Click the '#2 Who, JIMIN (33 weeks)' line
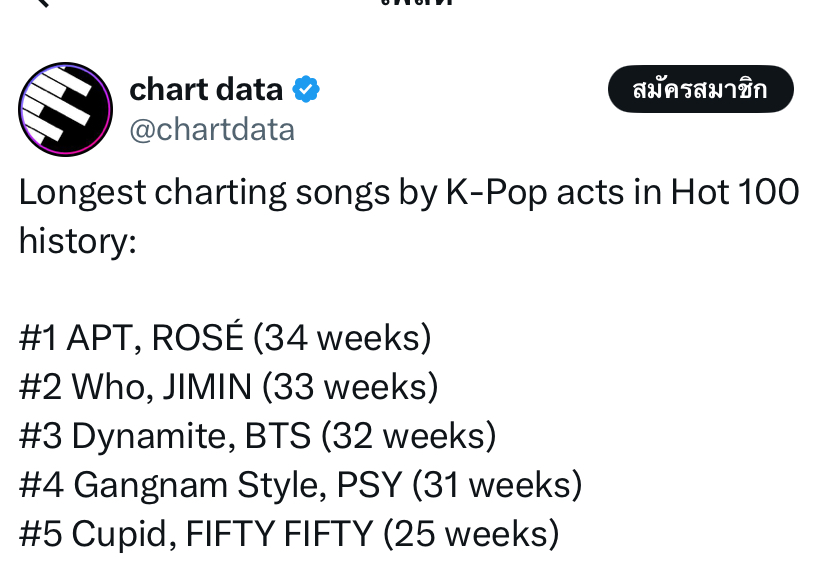The width and height of the screenshot is (828, 580). 229,386
